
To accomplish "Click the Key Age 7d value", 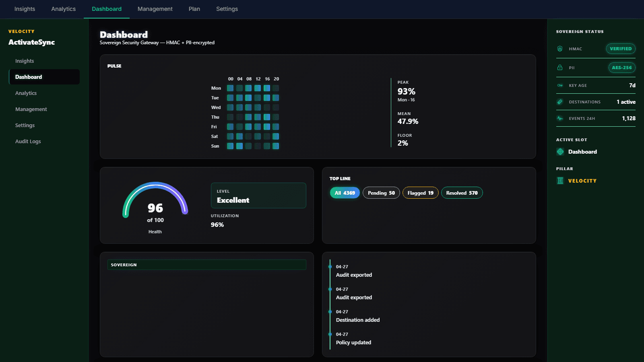I will pyautogui.click(x=632, y=85).
